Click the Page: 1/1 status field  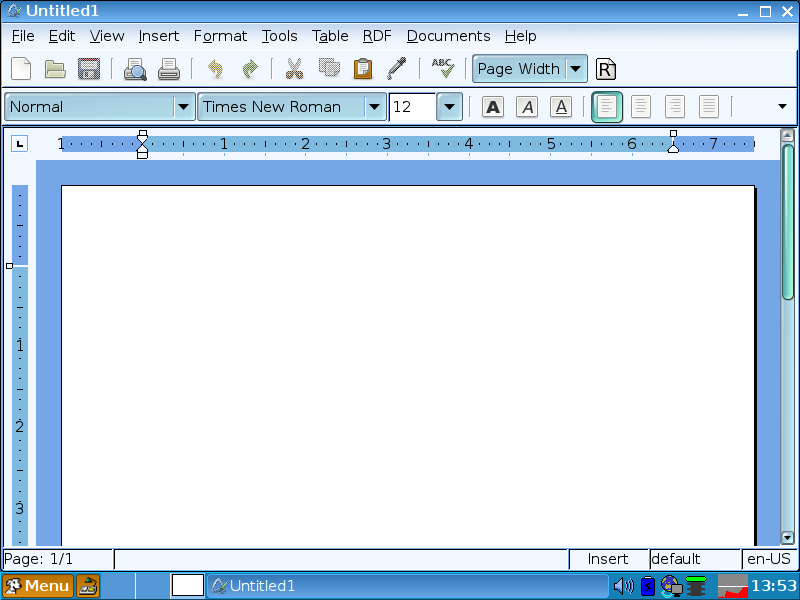[x=58, y=559]
